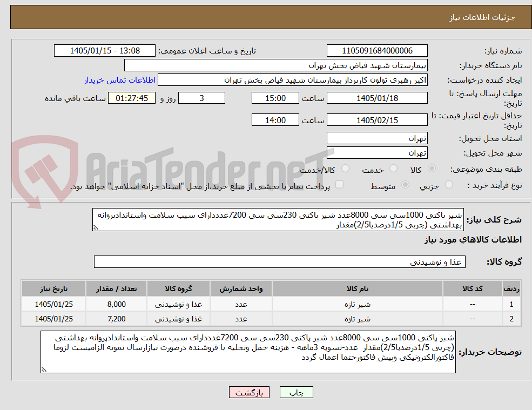Screen dimensions: 532x410
Task: Click the unit عدد in row 2
Action: (241, 319)
